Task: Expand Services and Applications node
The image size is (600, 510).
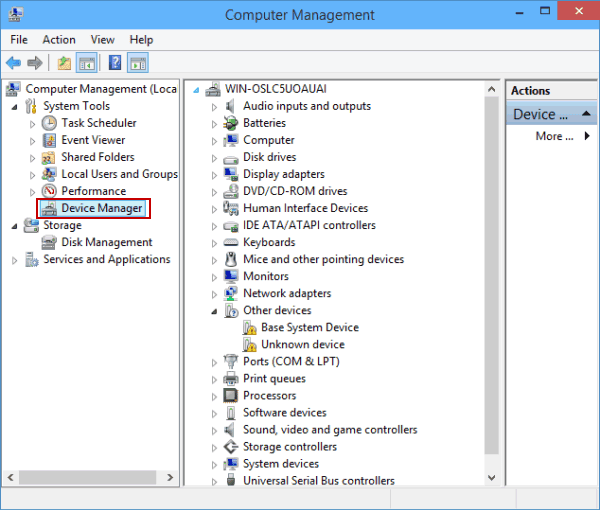Action: [x=15, y=261]
